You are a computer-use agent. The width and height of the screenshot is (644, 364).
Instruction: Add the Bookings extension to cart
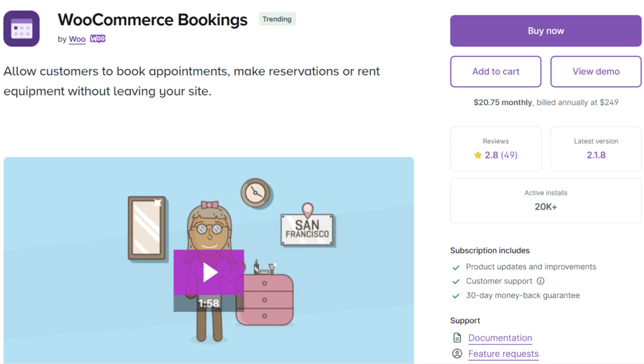(x=496, y=72)
